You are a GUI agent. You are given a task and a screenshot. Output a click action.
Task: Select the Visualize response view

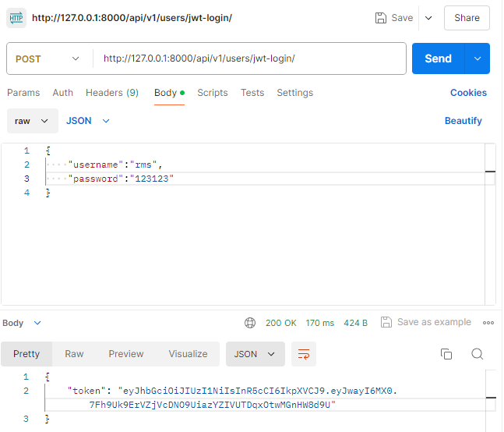[188, 354]
